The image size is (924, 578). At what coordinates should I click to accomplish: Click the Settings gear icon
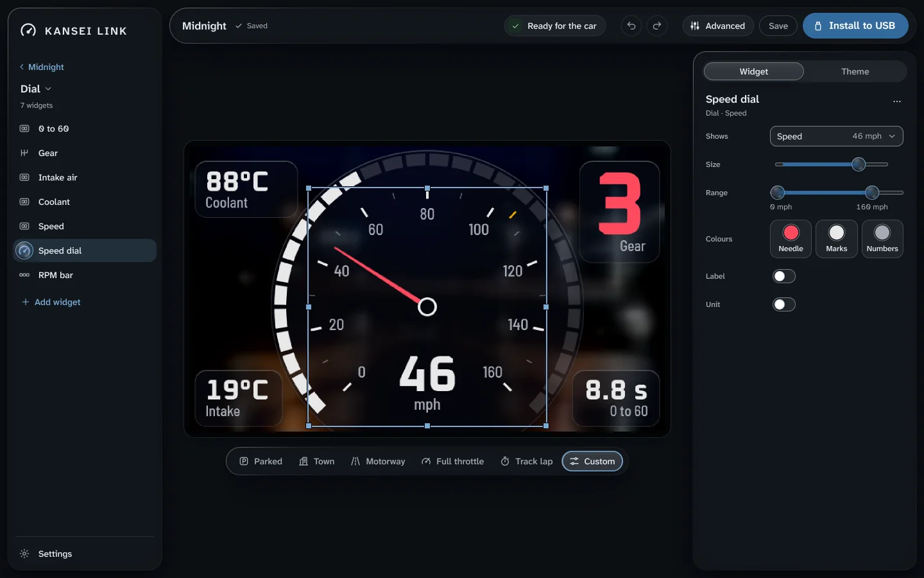pyautogui.click(x=24, y=554)
